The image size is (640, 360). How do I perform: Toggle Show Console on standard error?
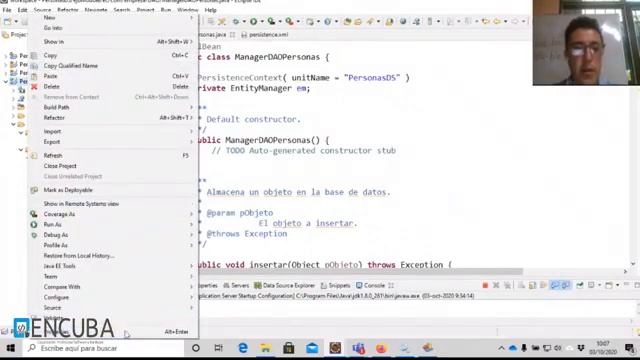click(565, 285)
